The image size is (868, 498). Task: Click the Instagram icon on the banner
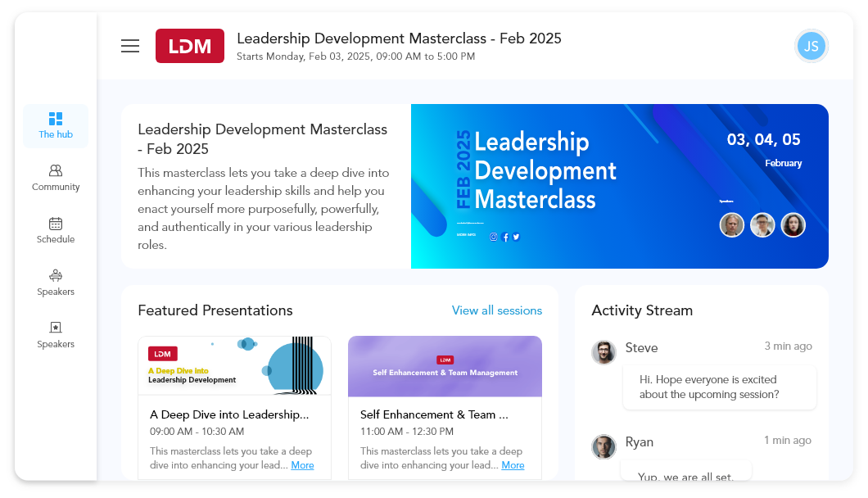click(493, 237)
